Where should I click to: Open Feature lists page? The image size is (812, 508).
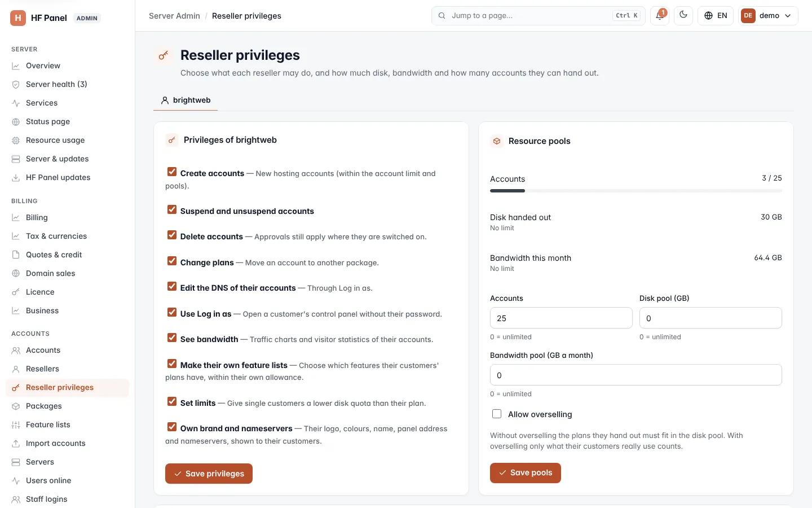[x=67, y=424]
